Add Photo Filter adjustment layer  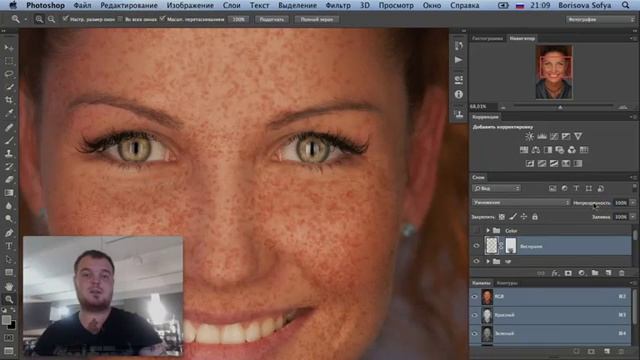tap(560, 150)
